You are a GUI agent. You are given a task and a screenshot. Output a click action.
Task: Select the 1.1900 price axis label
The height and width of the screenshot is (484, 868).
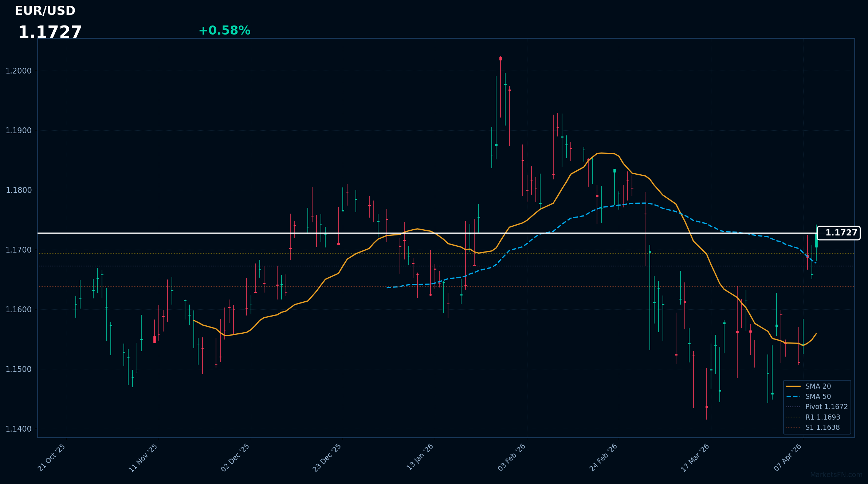[x=19, y=131]
